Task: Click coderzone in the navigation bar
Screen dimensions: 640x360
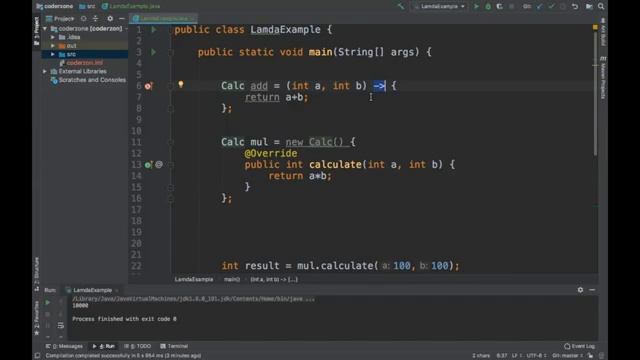Action: pyautogui.click(x=55, y=6)
